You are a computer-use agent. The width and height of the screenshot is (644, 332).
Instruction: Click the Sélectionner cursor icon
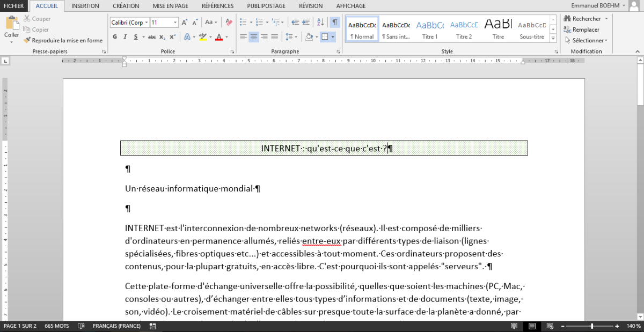point(567,40)
